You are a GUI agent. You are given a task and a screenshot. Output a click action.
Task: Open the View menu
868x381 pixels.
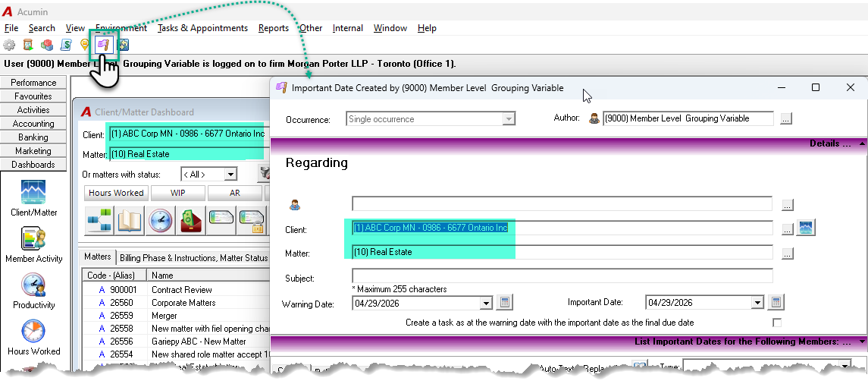(x=75, y=28)
